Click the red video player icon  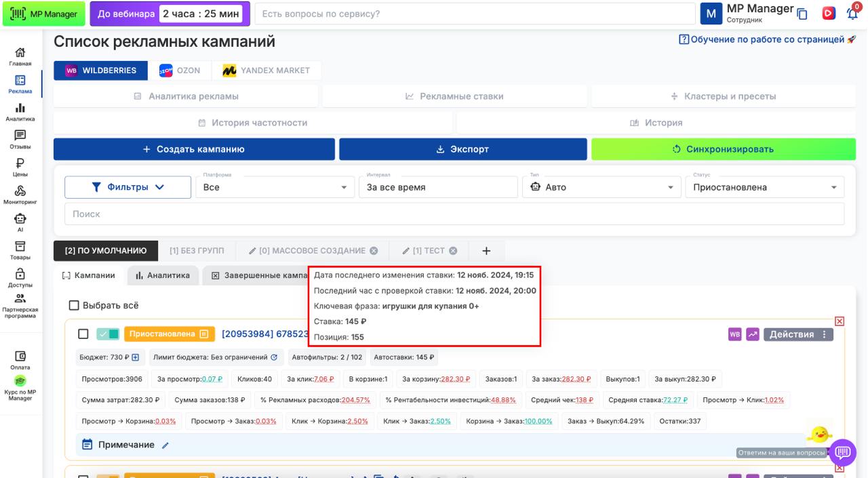pos(828,14)
